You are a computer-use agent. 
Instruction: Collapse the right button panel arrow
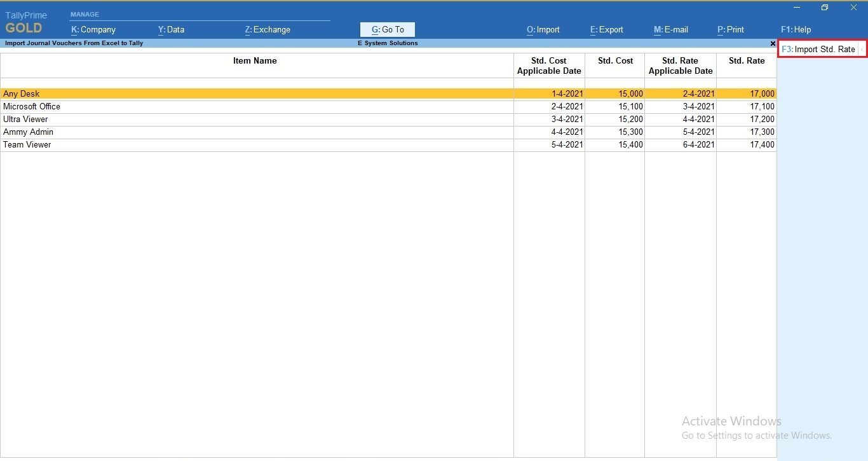tap(862, 49)
